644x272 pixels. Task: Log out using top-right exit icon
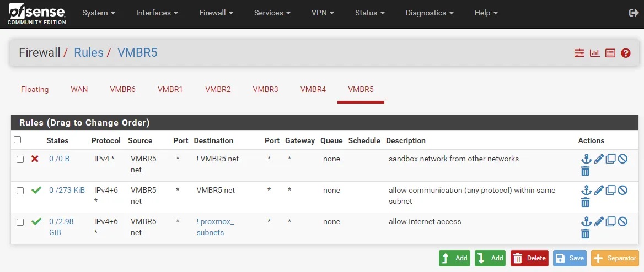[634, 13]
